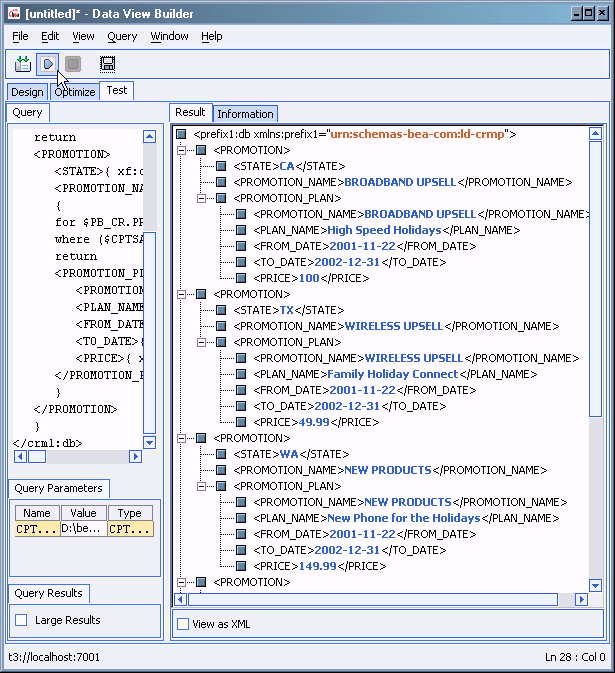The width and height of the screenshot is (615, 673).
Task: Click the query editor scroll-up arrow
Action: 149,137
